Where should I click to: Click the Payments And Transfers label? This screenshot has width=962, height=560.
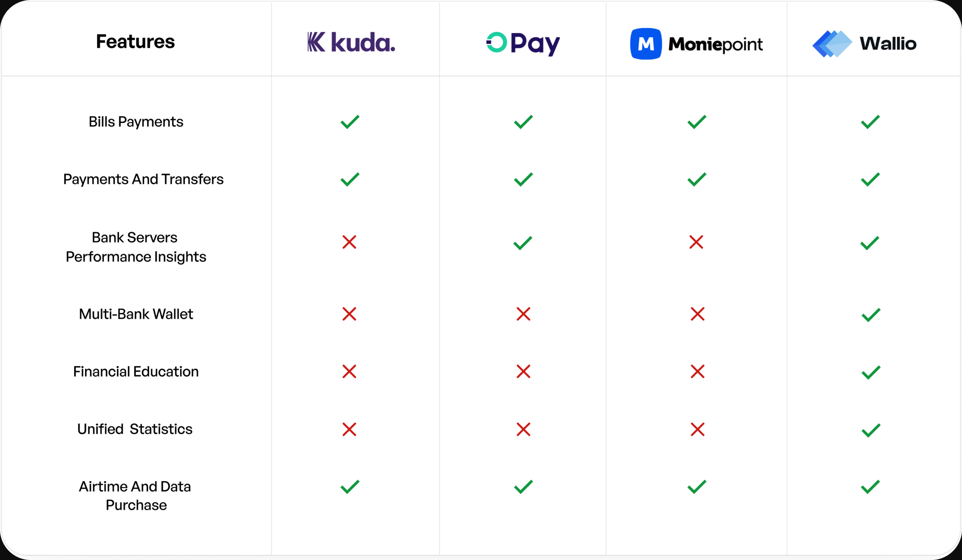(143, 179)
